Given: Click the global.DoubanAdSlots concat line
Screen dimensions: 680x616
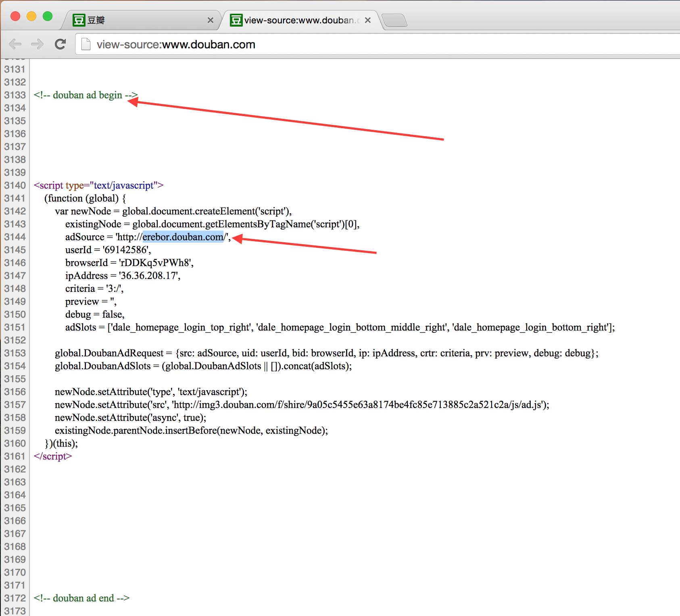Looking at the screenshot, I should tap(203, 366).
